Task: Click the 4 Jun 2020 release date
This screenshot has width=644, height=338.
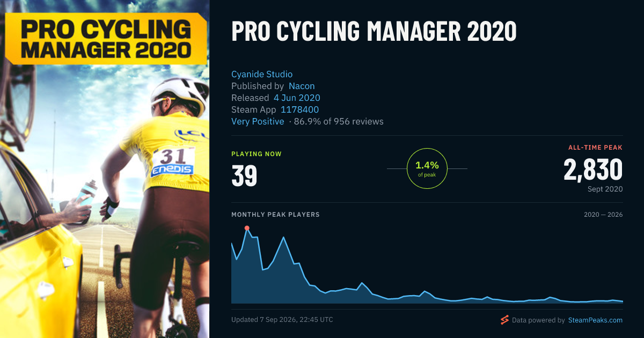Action: tap(297, 98)
